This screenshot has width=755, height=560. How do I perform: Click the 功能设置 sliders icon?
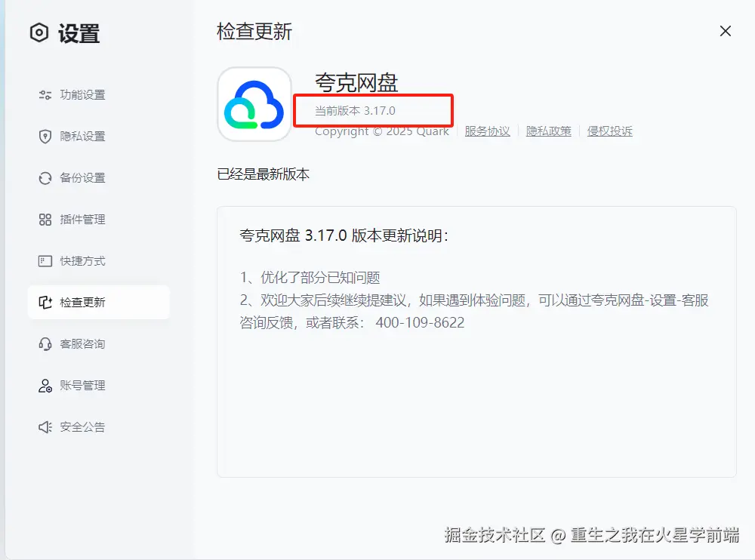pos(45,95)
